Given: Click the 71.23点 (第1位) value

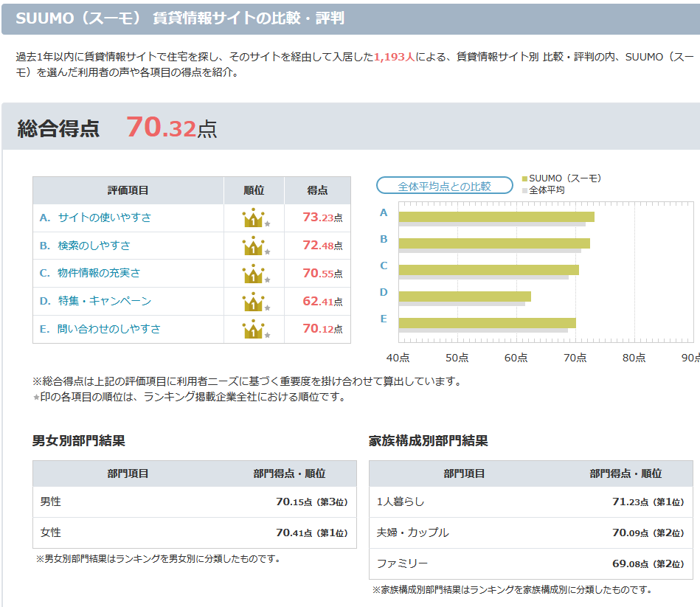Looking at the screenshot, I should [x=648, y=502].
